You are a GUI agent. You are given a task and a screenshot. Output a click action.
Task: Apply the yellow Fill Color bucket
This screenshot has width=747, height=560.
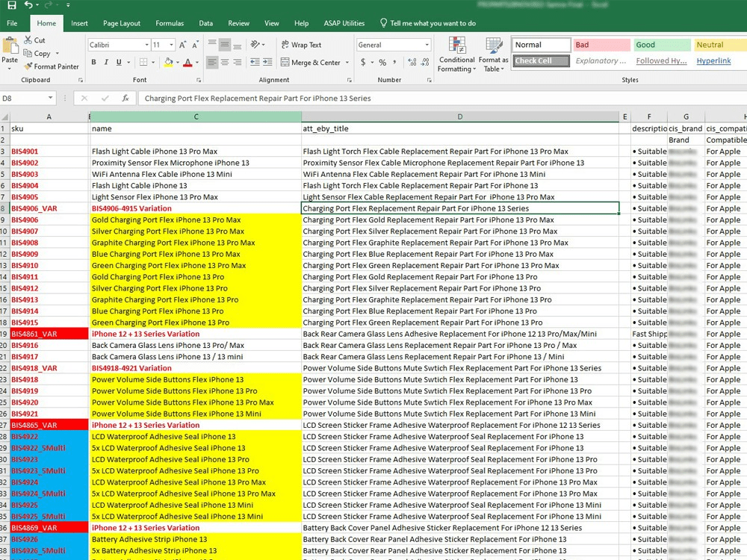[169, 62]
